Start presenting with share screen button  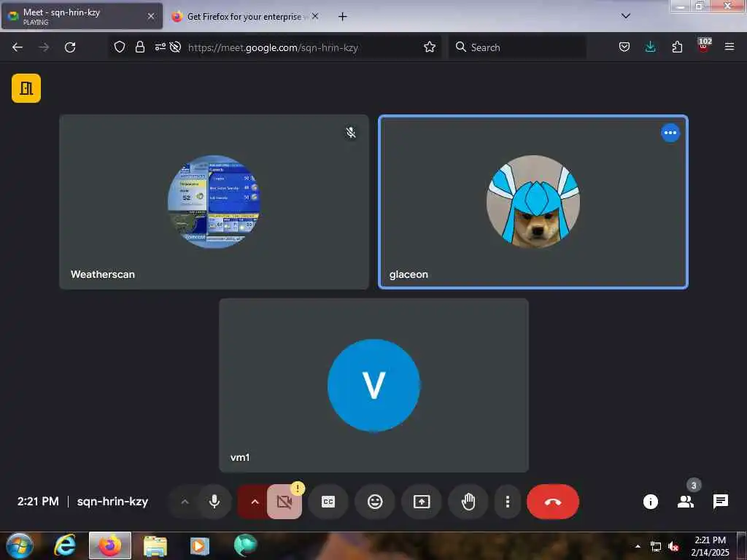click(422, 502)
